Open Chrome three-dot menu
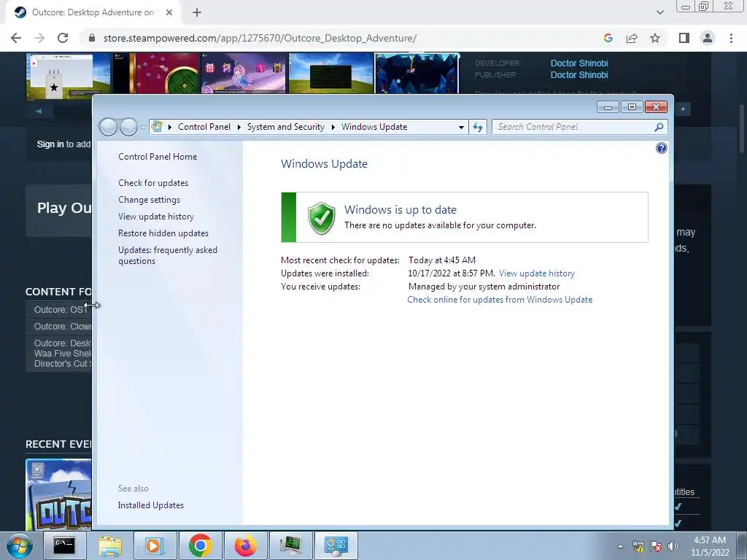Screen dimensions: 747x560 pos(731,38)
